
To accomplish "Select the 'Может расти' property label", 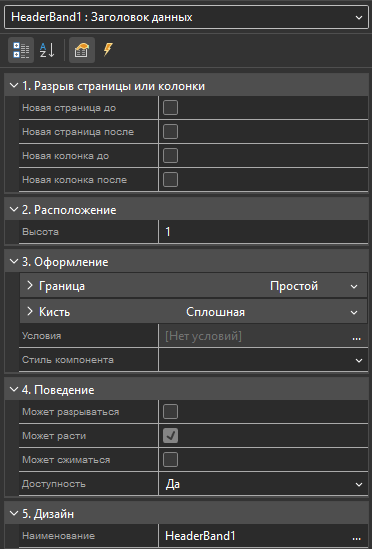I will tap(54, 436).
